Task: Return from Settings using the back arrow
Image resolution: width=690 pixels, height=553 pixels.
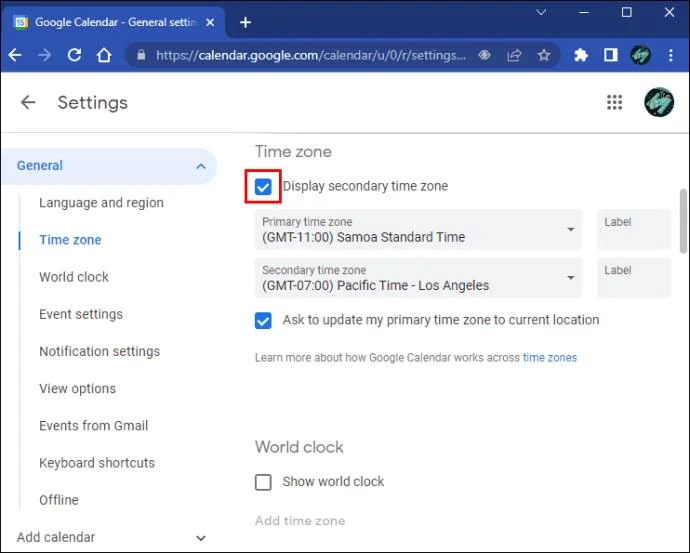Action: [28, 102]
